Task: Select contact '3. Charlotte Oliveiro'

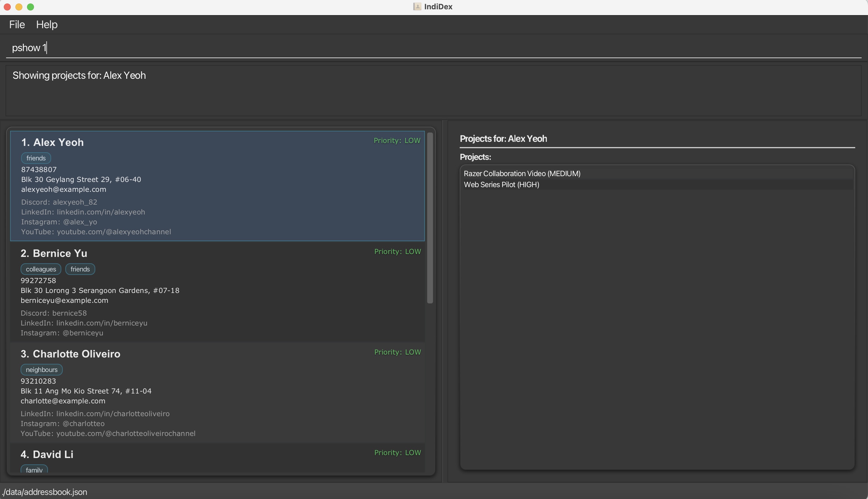Action: point(218,392)
